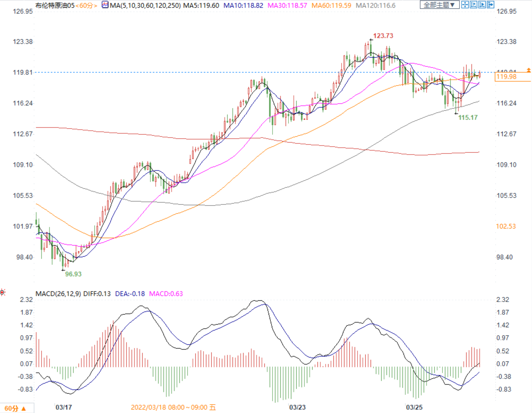Click the 123.73 high price marker

click(383, 36)
